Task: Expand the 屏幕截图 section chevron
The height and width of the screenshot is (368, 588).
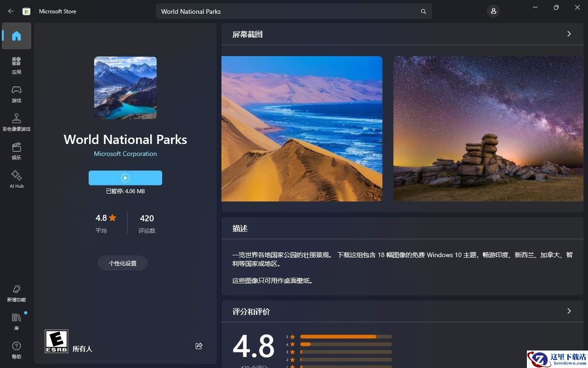Action: [x=569, y=34]
